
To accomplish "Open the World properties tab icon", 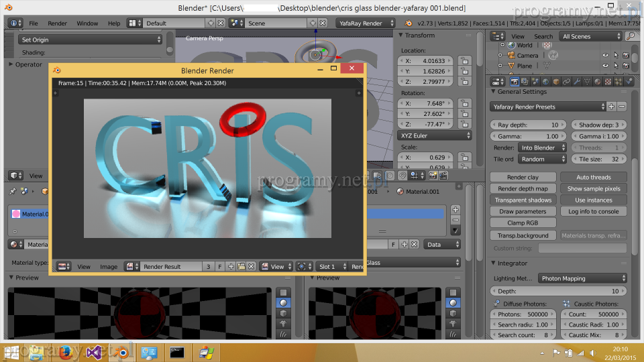I will click(546, 81).
